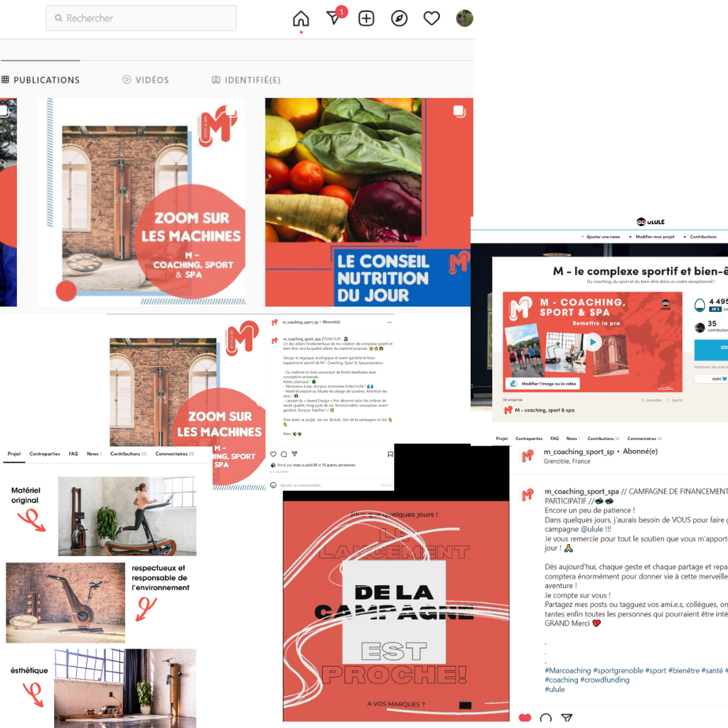This screenshot has height=728, width=728.
Task: Open the Instagram home feed icon
Action: pos(301,18)
